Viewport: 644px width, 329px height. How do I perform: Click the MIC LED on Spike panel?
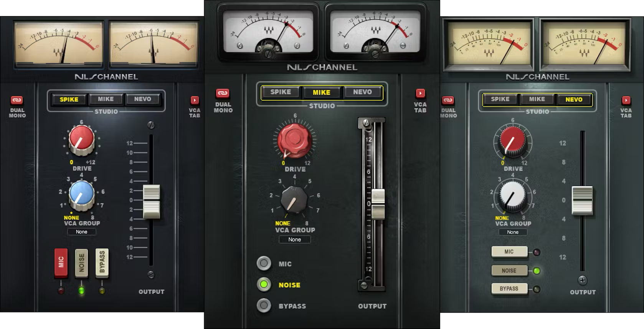coord(61,291)
